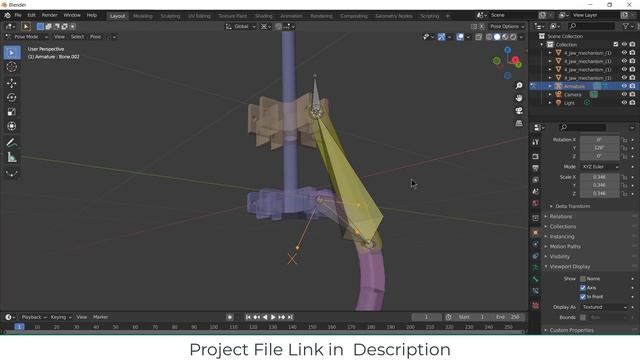This screenshot has width=640, height=360.
Task: Open the Pose Mode dropdown
Action: coord(27,37)
